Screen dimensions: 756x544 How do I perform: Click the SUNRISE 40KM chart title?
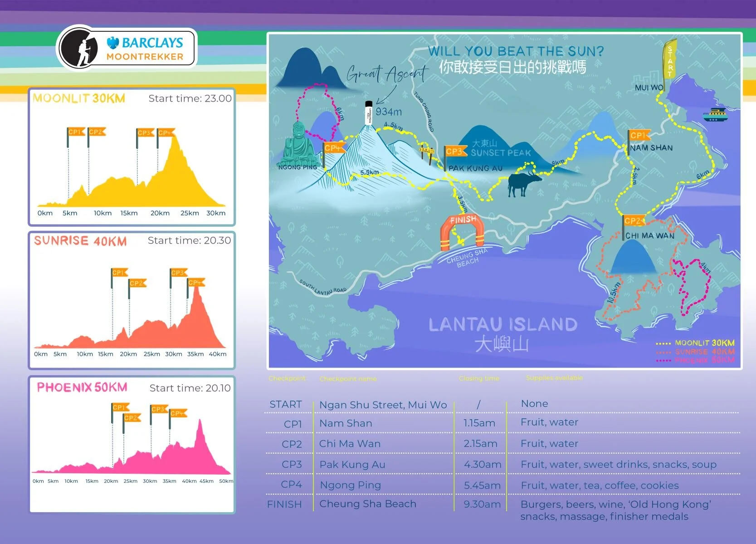coord(80,240)
